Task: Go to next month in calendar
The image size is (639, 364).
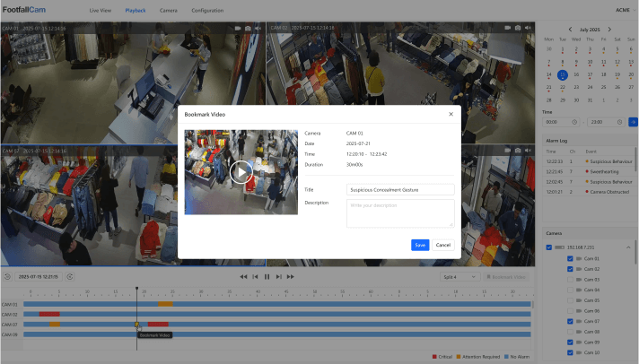Action: point(609,30)
